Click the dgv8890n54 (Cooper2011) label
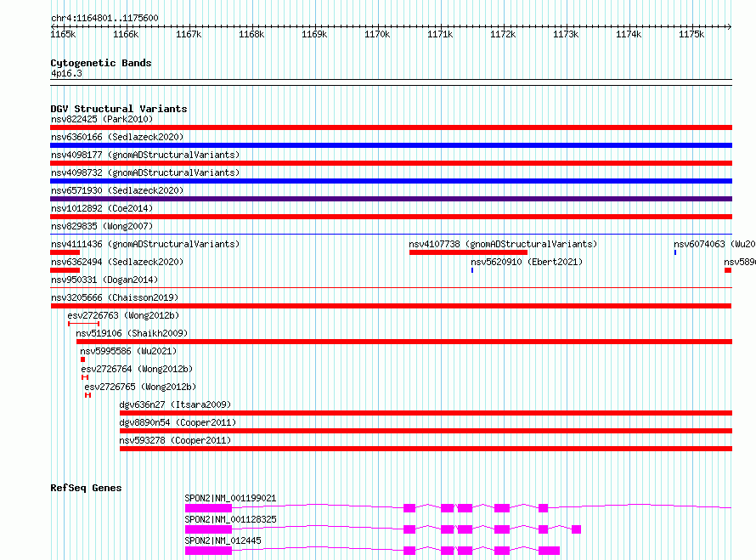756x560 pixels. (178, 422)
